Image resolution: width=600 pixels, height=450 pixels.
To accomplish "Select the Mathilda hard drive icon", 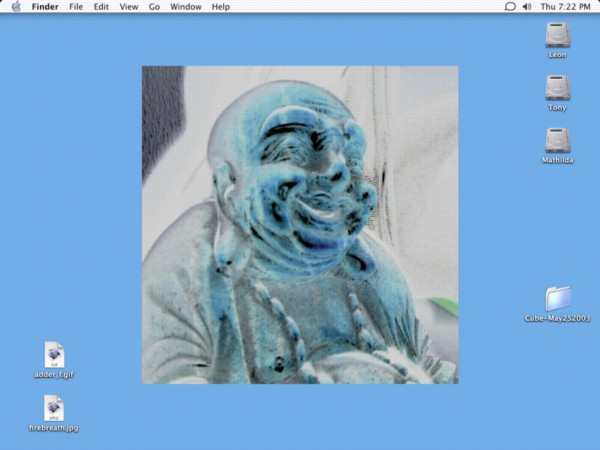I will (x=557, y=140).
